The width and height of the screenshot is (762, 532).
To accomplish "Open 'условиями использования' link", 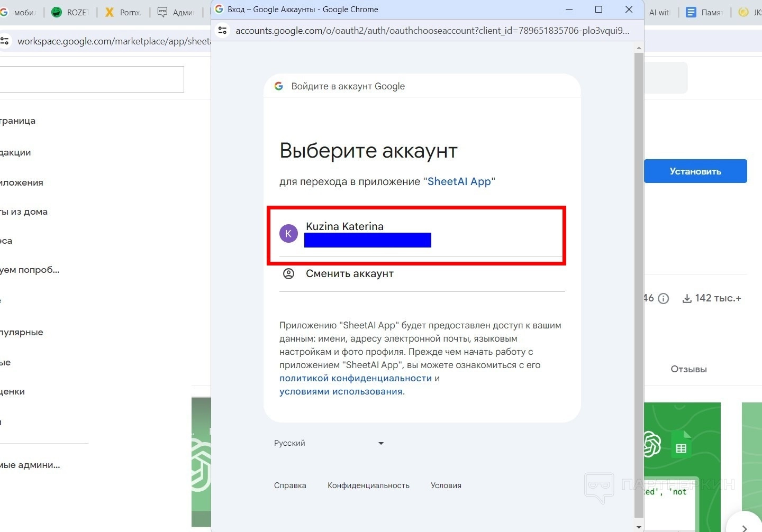I will tap(341, 391).
